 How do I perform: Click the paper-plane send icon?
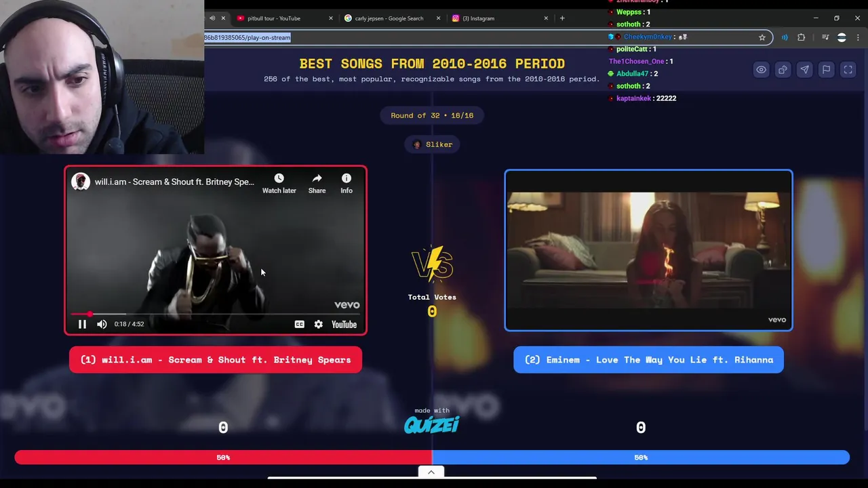point(804,70)
